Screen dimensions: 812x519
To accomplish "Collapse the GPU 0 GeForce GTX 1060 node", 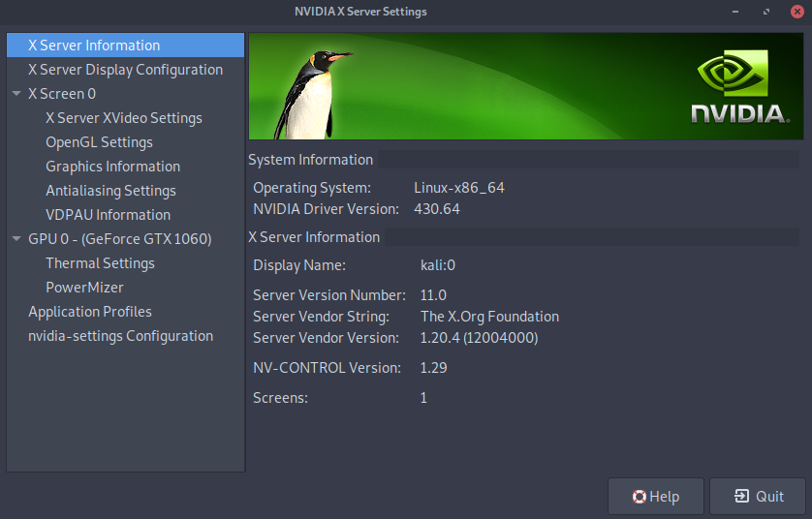I will tap(16, 239).
